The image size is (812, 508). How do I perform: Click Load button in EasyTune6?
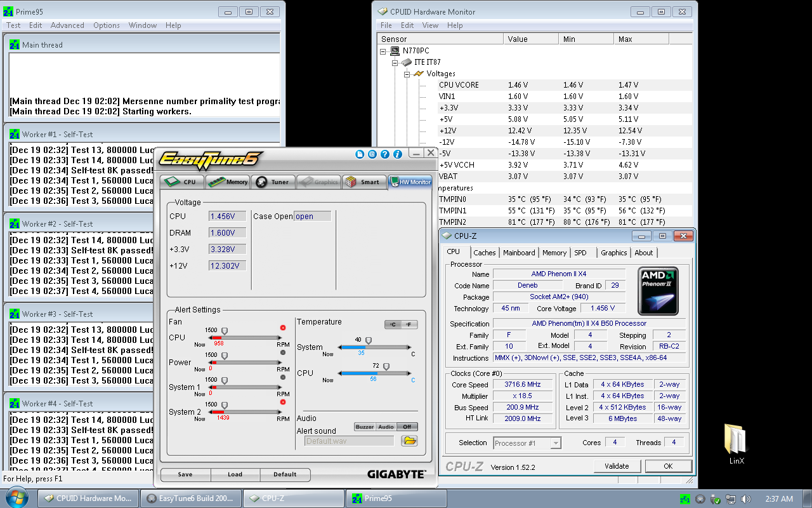(x=235, y=474)
